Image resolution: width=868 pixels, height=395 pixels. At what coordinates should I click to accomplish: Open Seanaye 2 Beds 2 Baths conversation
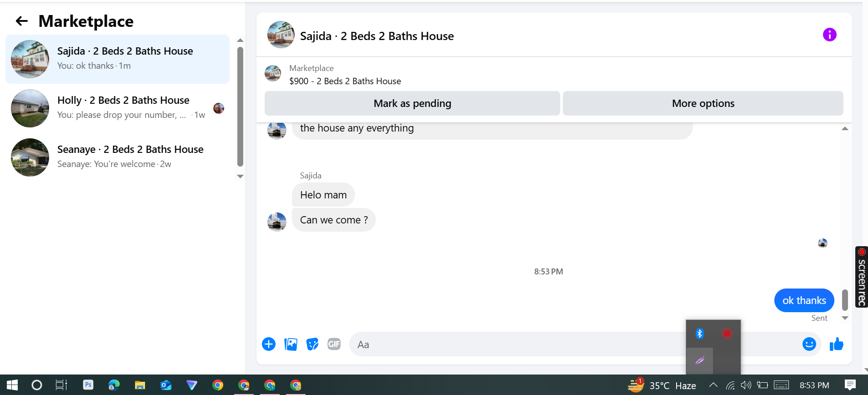coord(118,157)
